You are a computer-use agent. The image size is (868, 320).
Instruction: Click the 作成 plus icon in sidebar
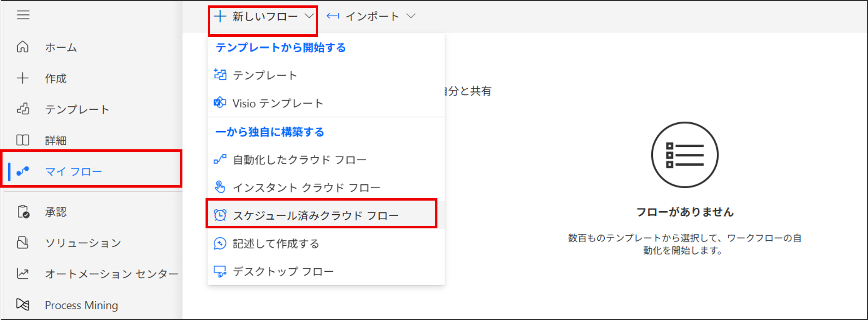pyautogui.click(x=23, y=78)
